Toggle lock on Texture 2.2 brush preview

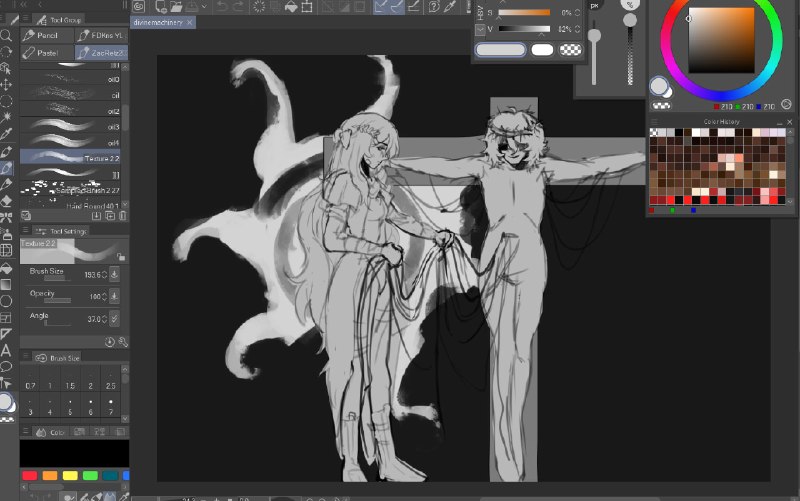[120, 256]
